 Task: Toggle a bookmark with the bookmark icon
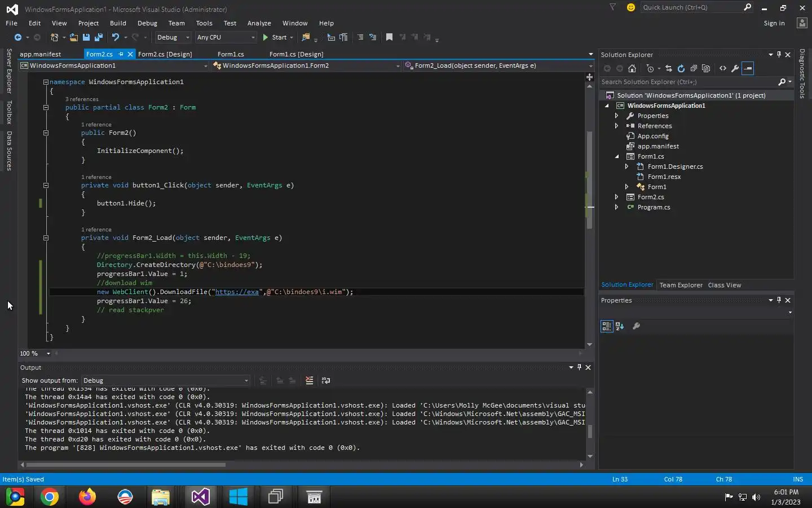389,37
